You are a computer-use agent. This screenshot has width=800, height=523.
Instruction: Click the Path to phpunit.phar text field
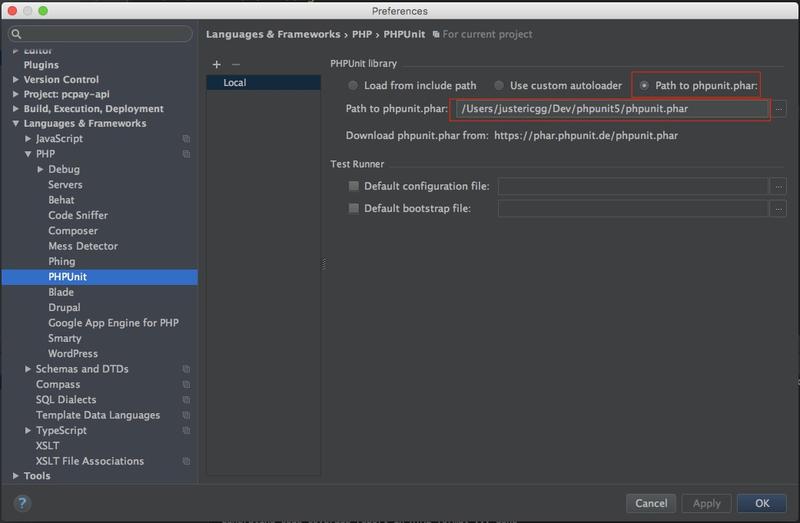(x=612, y=109)
